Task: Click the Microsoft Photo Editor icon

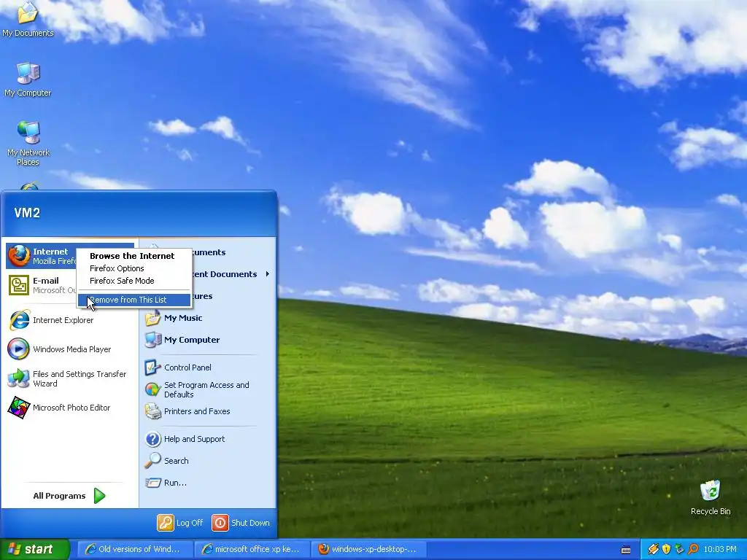Action: tap(18, 408)
